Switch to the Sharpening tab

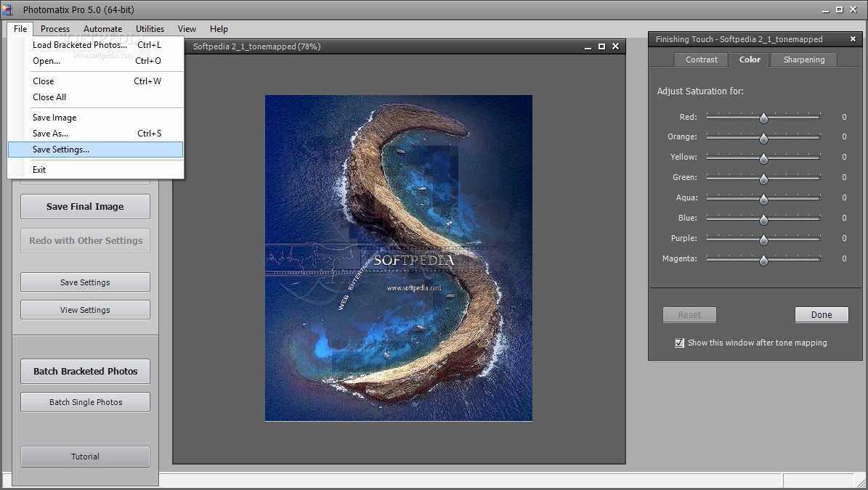pyautogui.click(x=804, y=60)
